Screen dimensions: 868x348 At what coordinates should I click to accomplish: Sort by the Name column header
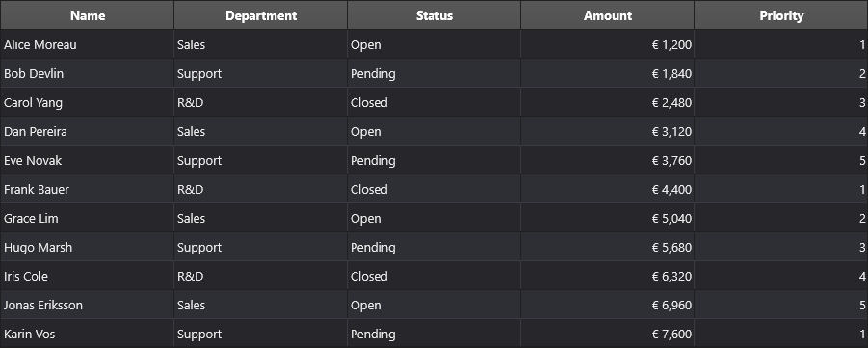(x=87, y=15)
